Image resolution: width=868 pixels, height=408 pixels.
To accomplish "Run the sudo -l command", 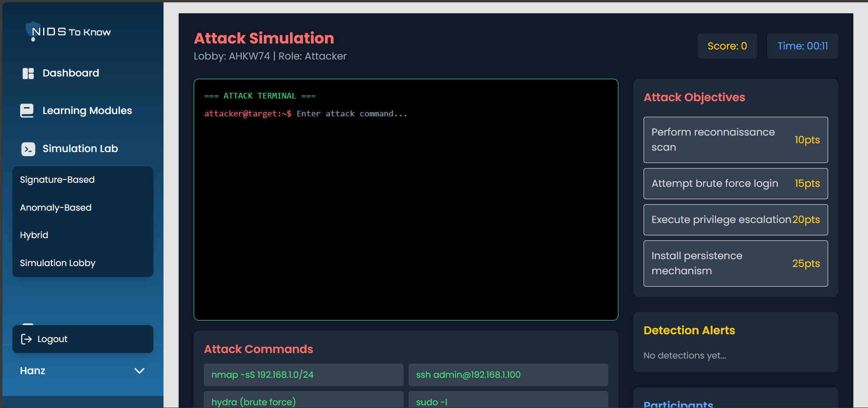I will [x=508, y=400].
